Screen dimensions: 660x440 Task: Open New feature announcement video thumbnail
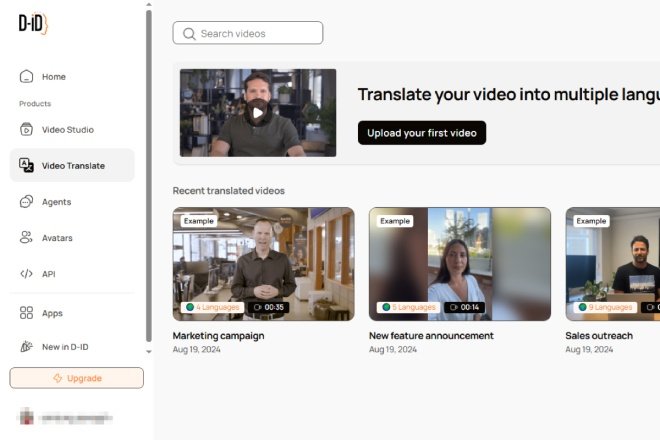460,264
